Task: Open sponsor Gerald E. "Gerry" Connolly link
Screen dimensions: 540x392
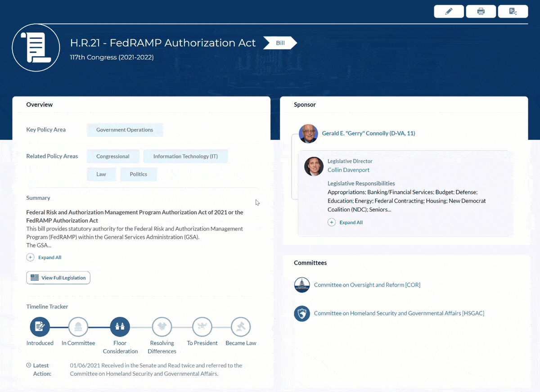Action: point(369,133)
